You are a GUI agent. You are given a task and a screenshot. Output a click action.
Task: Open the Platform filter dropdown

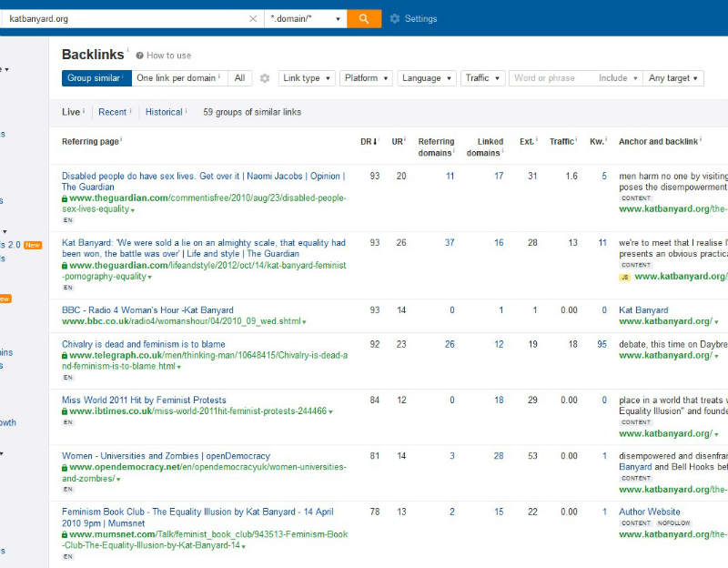(366, 78)
